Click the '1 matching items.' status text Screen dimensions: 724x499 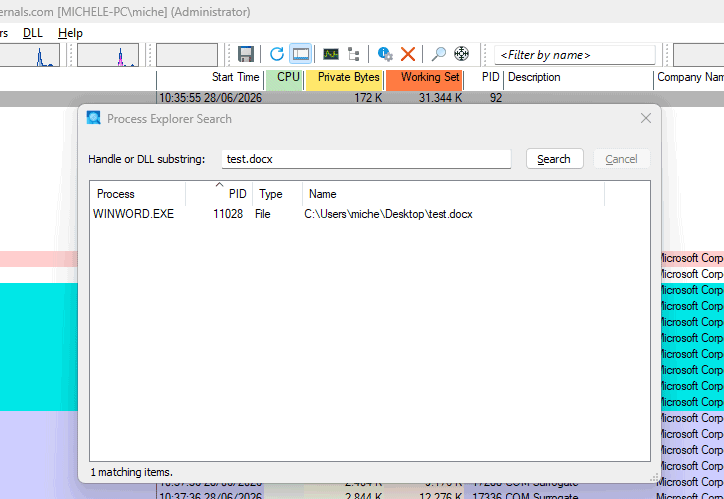click(132, 472)
